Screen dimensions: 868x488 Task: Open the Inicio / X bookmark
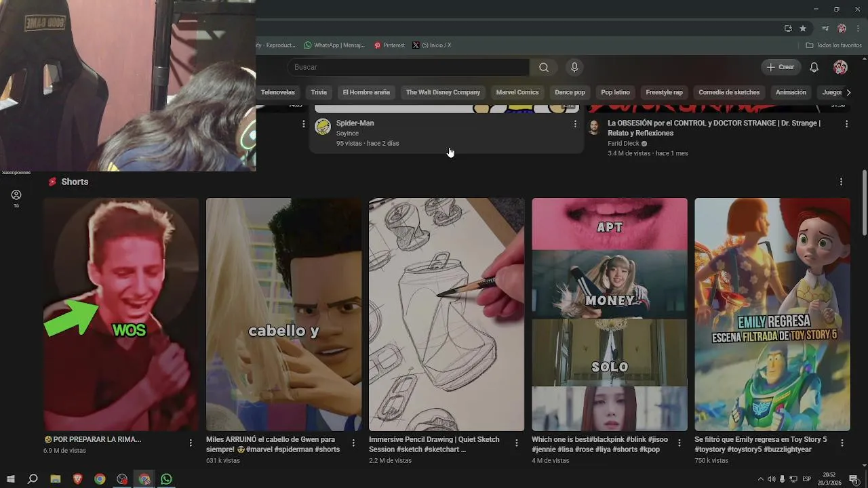pos(431,45)
